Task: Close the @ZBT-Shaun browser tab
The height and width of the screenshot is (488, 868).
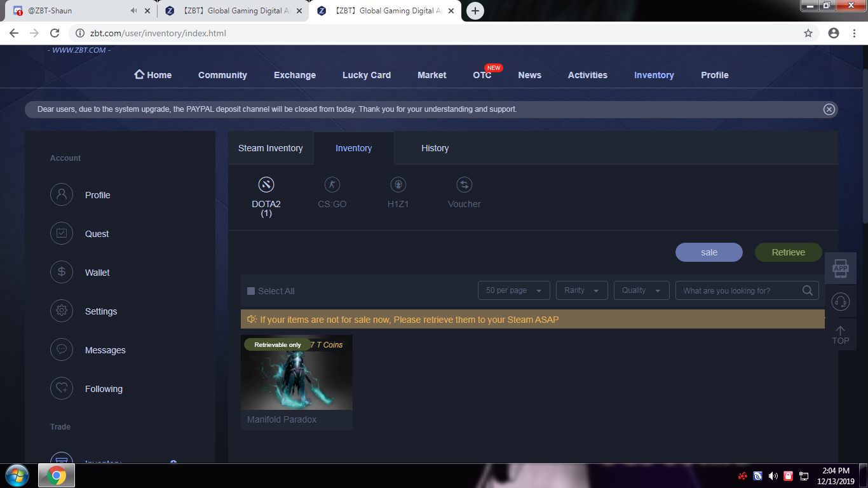Action: [148, 11]
